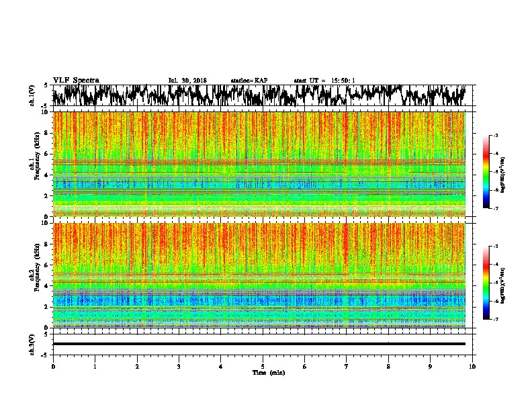Viewport: 532px width, 411px height.
Task: Select the date text "Jul. 30, 2018"
Action: (x=187, y=81)
